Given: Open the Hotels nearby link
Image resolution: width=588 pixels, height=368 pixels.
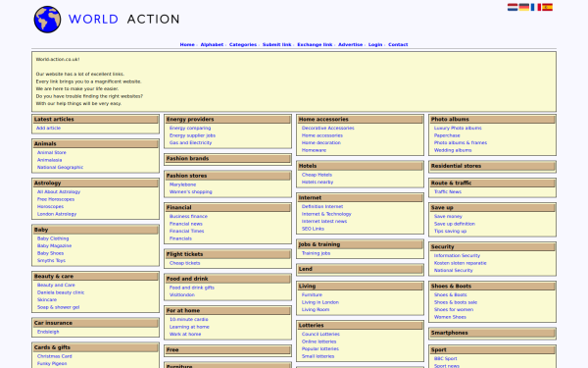Looking at the screenshot, I should [x=318, y=182].
